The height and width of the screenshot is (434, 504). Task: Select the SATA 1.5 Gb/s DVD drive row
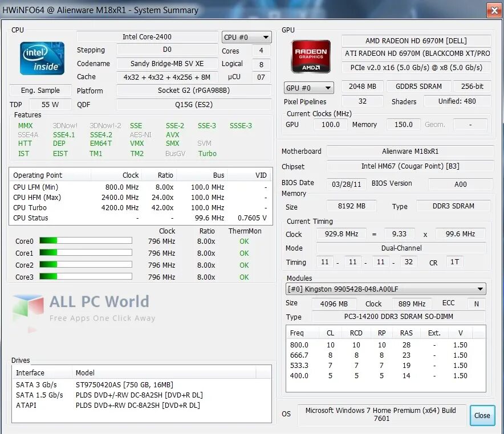(141, 395)
